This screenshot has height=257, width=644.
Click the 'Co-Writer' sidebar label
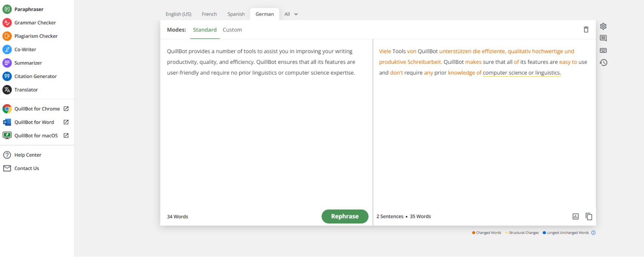click(25, 49)
